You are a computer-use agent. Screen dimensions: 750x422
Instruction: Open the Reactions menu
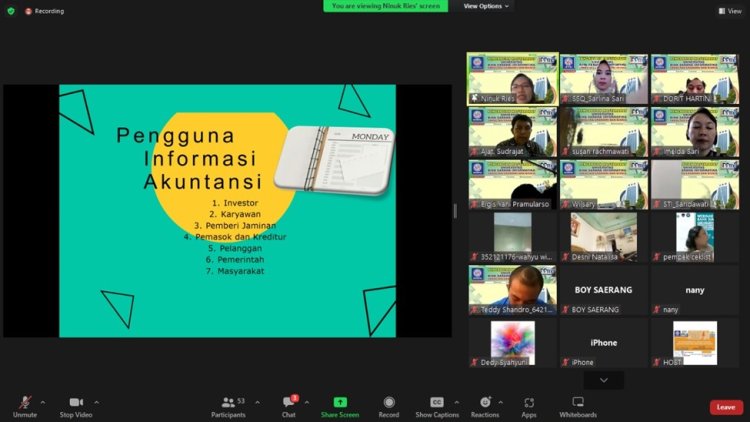(x=485, y=407)
